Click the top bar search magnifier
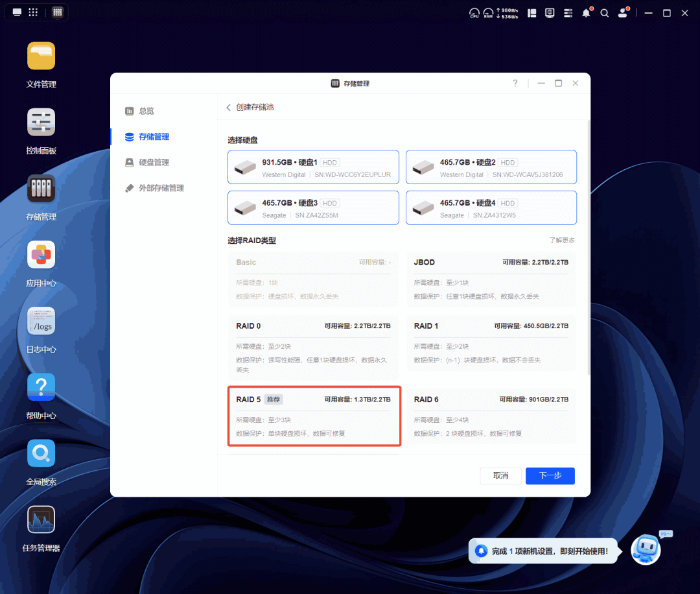This screenshot has height=594, width=700. pyautogui.click(x=605, y=13)
